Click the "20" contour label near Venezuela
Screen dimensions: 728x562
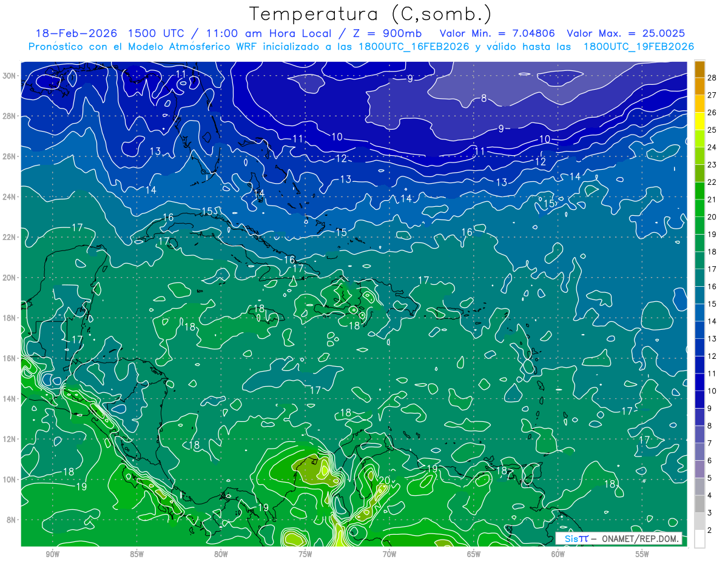click(383, 481)
